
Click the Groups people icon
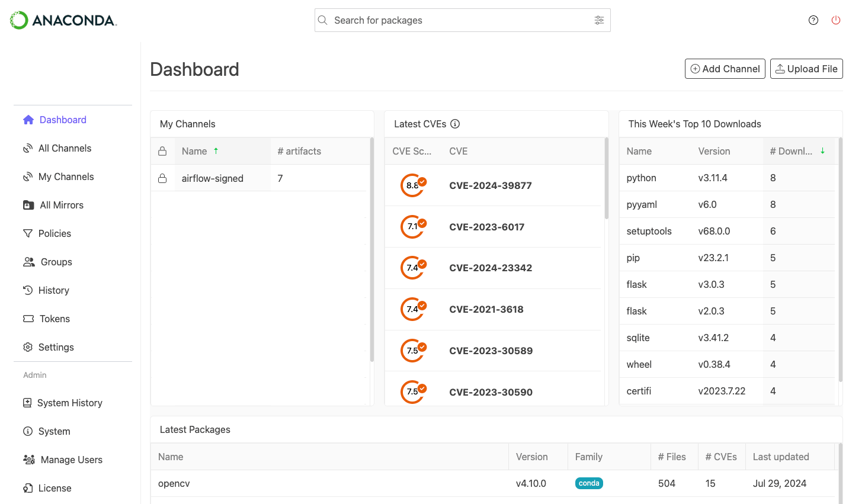click(x=29, y=262)
